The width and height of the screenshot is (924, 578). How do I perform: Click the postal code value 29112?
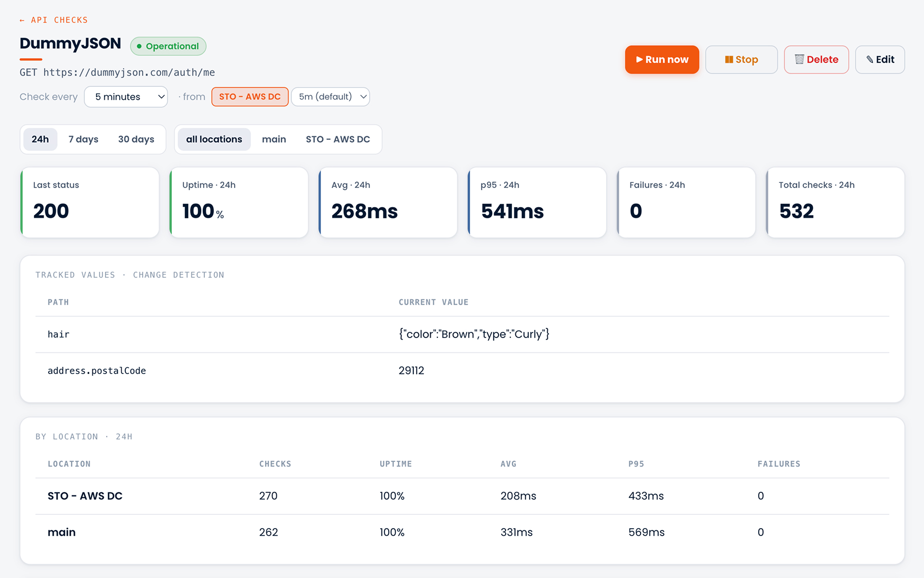click(411, 371)
